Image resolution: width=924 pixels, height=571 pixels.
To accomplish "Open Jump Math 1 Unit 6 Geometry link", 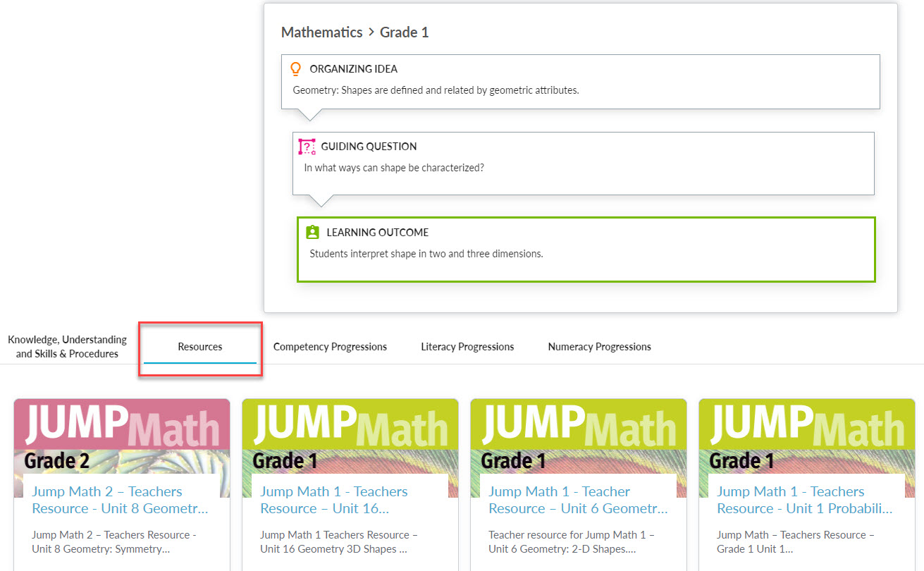I will pyautogui.click(x=578, y=500).
